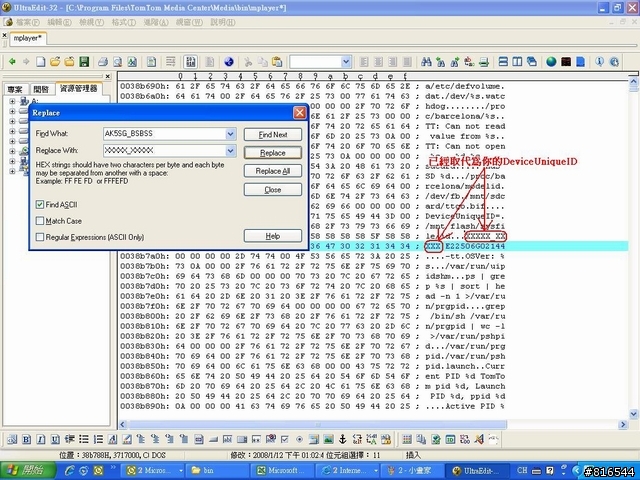Click the Save (green floppy disk) icon

pos(84,62)
